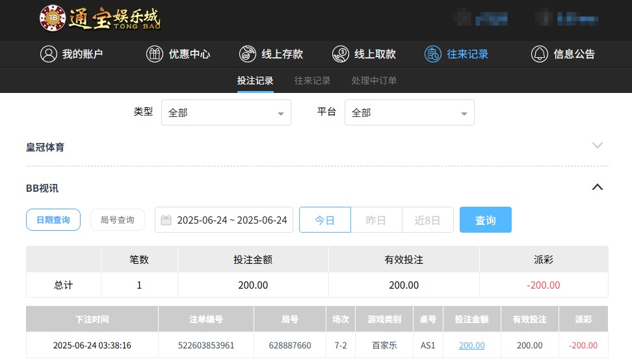
Task: Click the 往来记录 records icon
Action: point(433,54)
